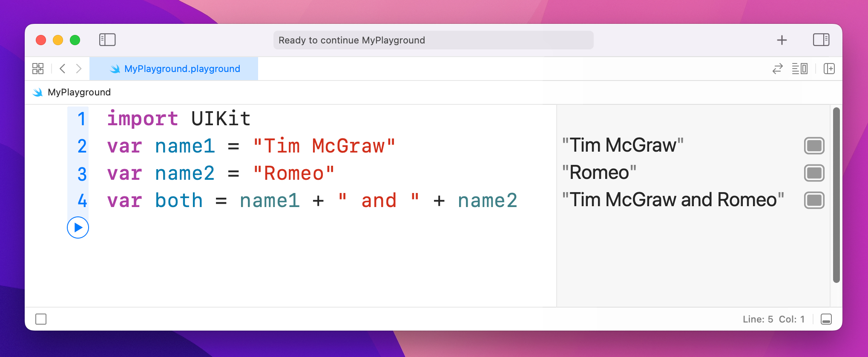Screen dimensions: 868x357
Task: Click the MyPlayground breadcrumb item
Action: [x=79, y=92]
